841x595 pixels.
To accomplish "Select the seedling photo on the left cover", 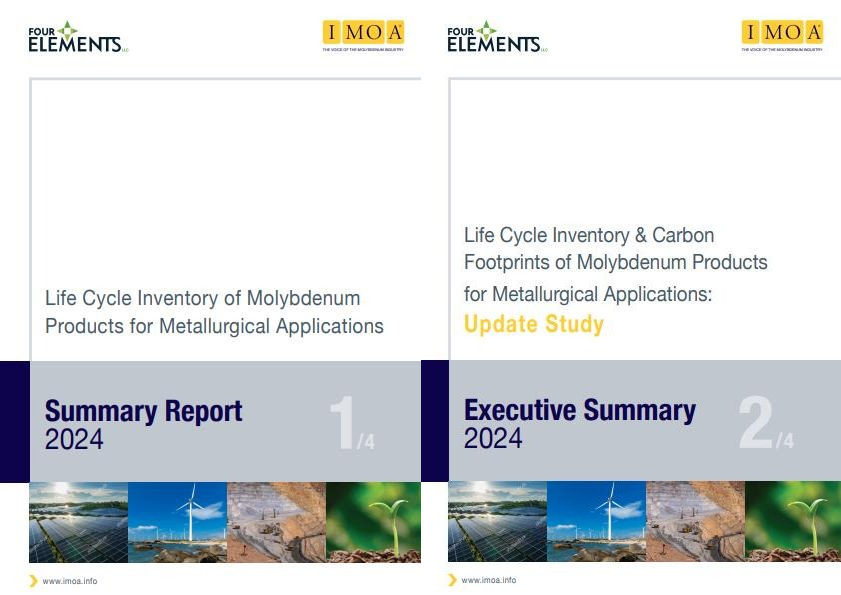I will [373, 522].
